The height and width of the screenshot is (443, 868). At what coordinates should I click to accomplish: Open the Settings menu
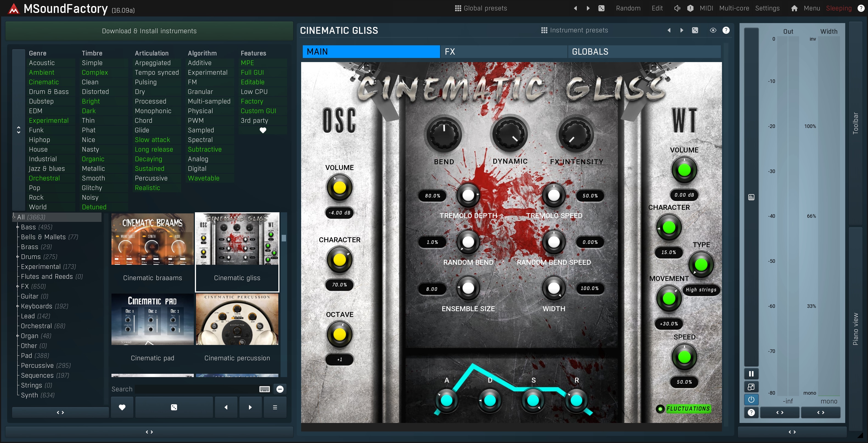(x=767, y=8)
